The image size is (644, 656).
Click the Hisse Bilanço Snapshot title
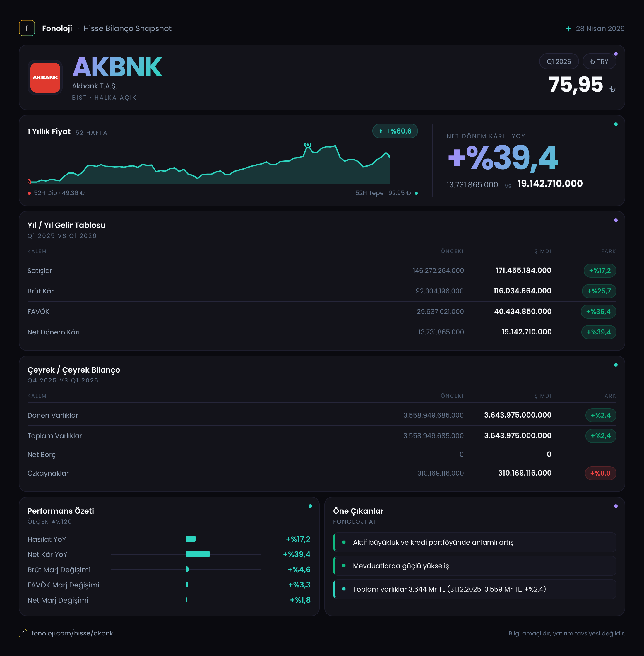click(x=128, y=28)
